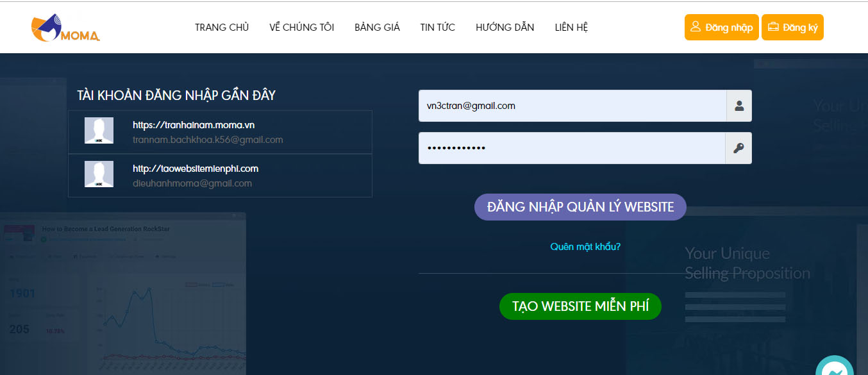Open the Quên mật khẩu link
Image resolution: width=868 pixels, height=375 pixels.
(585, 246)
